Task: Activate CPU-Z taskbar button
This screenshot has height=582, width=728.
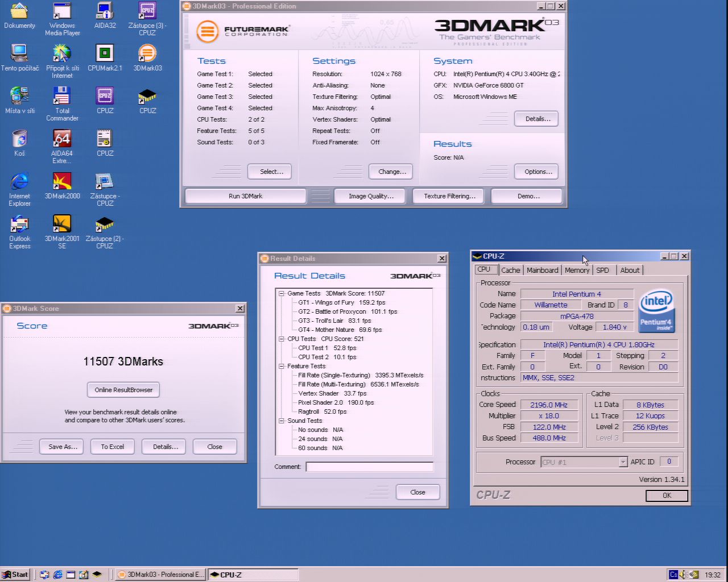Action: click(x=253, y=575)
